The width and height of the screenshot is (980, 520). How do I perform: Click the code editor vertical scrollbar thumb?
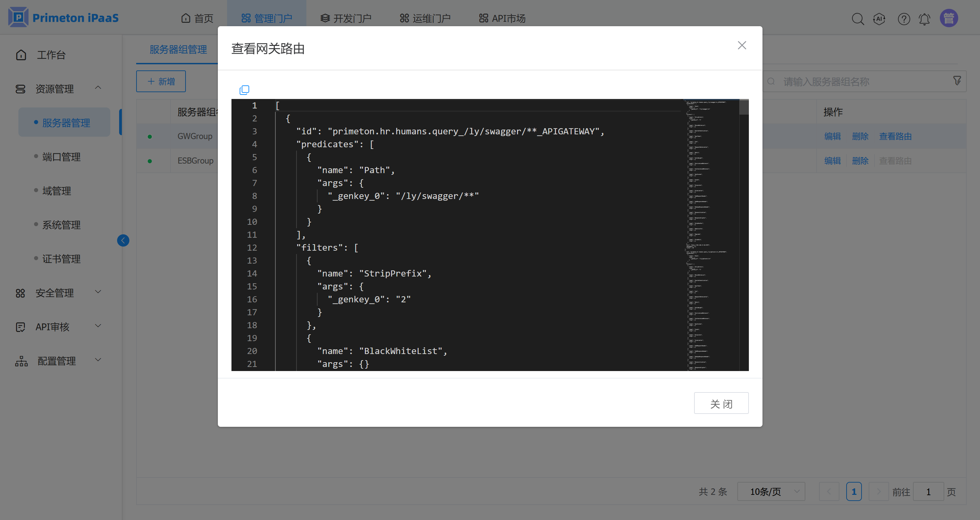coord(744,107)
